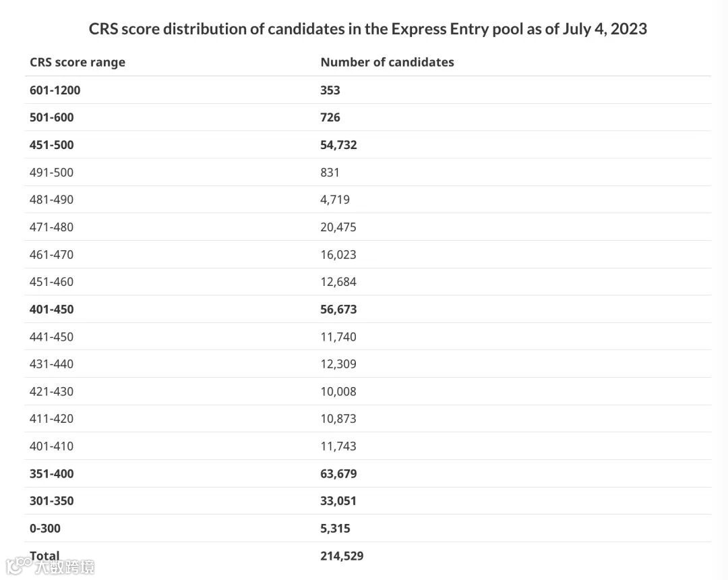This screenshot has width=728, height=580.
Task: Select the 0-300 score range row label
Action: (45, 528)
